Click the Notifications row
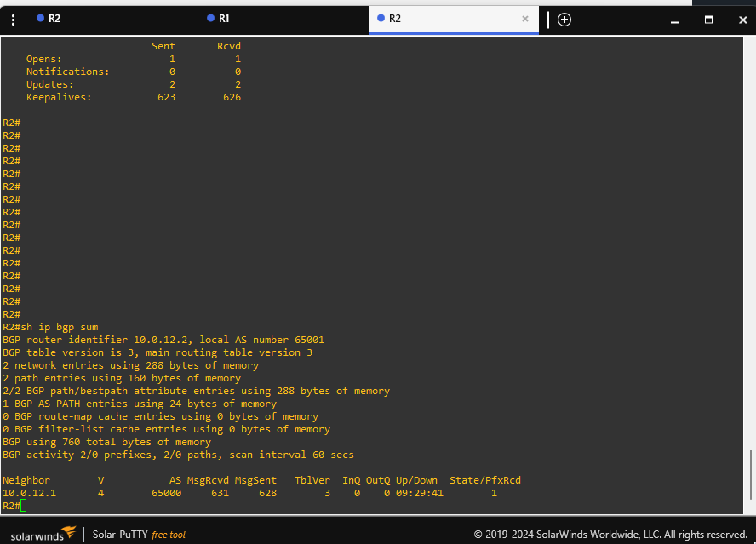 (x=134, y=72)
